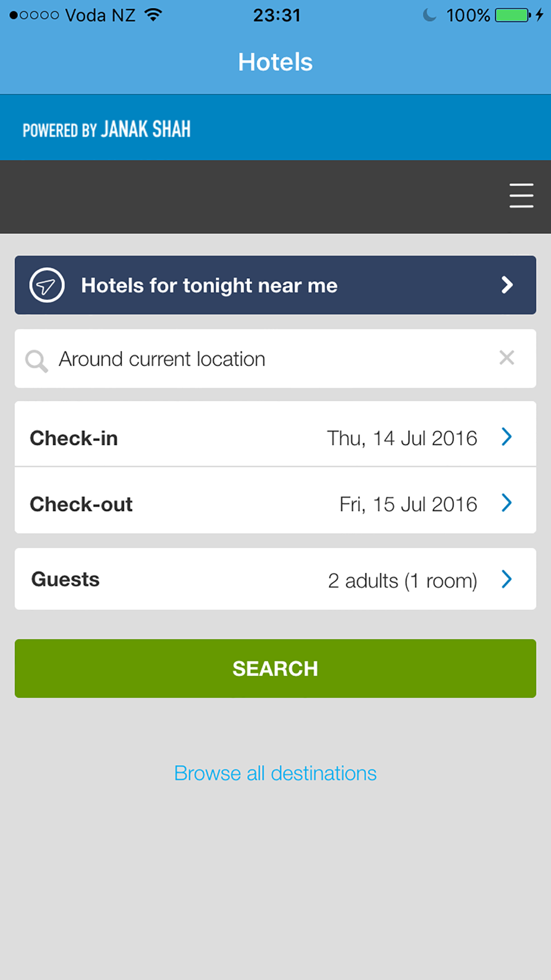551x980 pixels.
Task: Tap the location arrow compass icon
Action: tap(47, 285)
